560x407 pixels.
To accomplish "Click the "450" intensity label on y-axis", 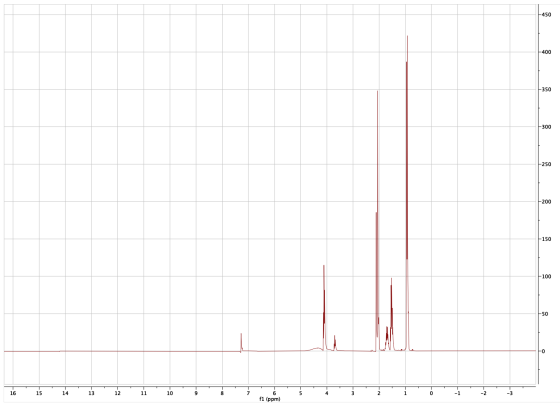I will pyautogui.click(x=546, y=15).
